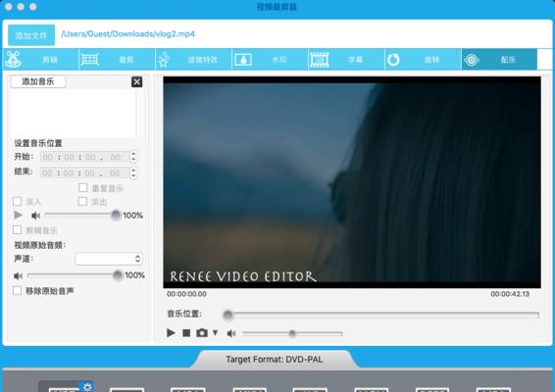Enable the 剪辑音乐 trim music checkbox

point(17,230)
